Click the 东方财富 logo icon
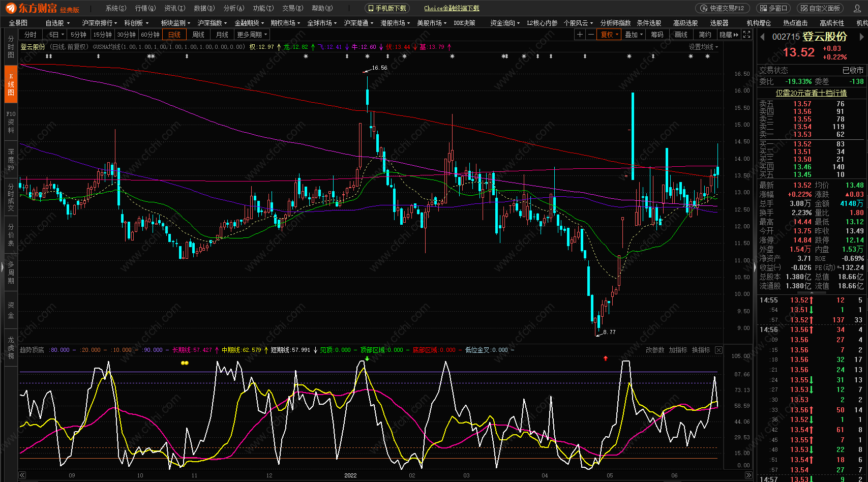The image size is (868, 482). [x=11, y=8]
